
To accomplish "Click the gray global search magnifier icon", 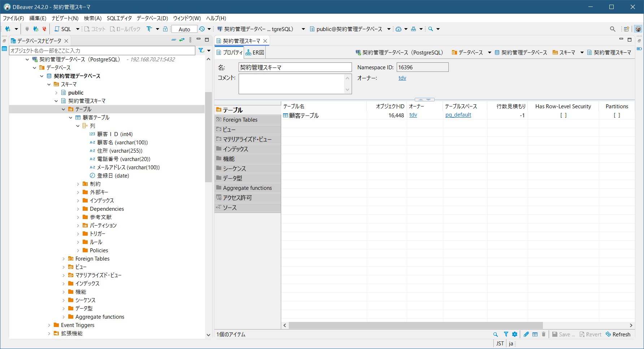I will [x=613, y=29].
